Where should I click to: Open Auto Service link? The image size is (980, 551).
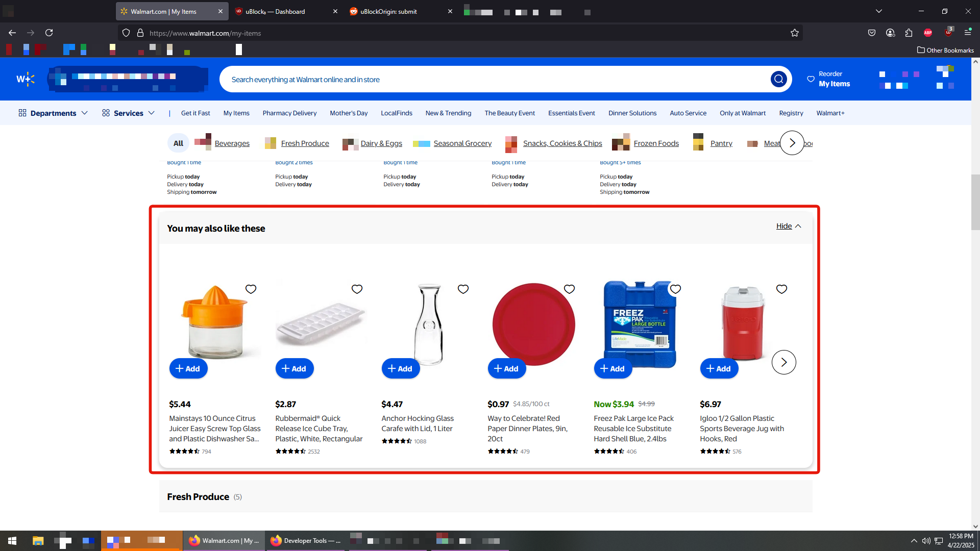(x=688, y=113)
